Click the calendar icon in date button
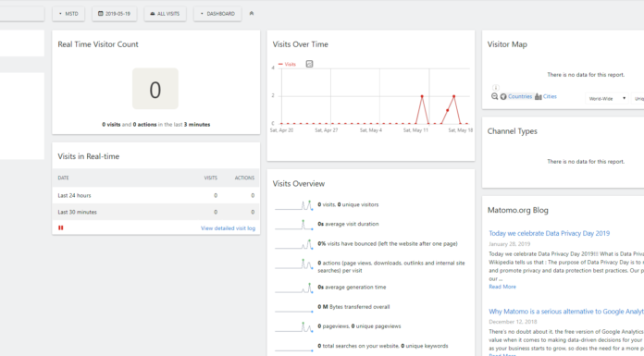This screenshot has height=356, width=644. pos(101,14)
